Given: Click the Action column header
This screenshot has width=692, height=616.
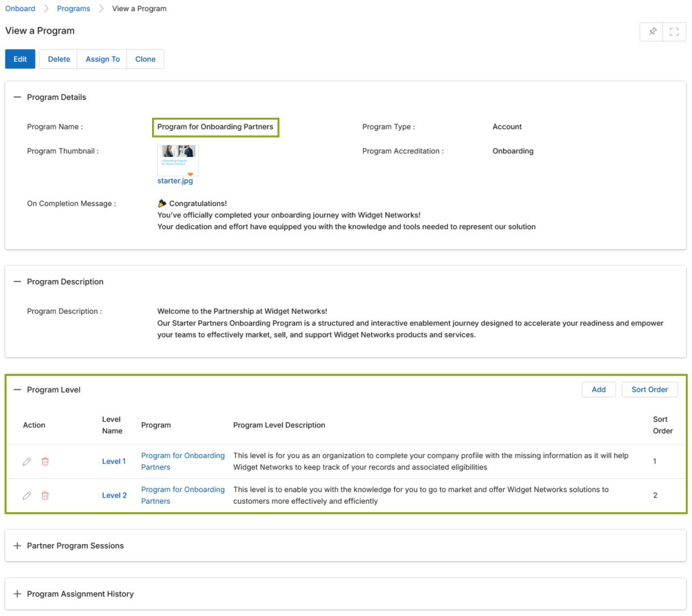Looking at the screenshot, I should point(34,425).
